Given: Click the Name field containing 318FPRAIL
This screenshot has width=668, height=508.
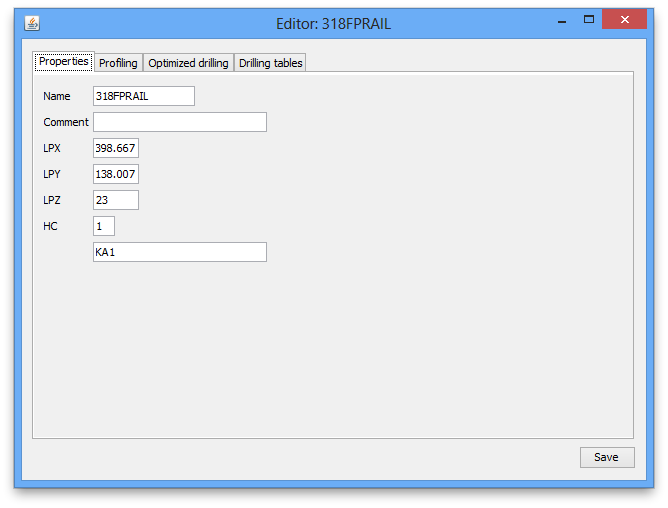Looking at the screenshot, I should point(144,96).
